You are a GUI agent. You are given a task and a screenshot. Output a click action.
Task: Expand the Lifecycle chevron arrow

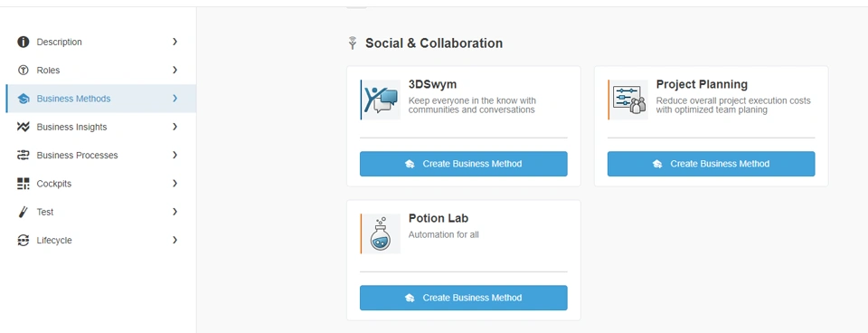[175, 240]
